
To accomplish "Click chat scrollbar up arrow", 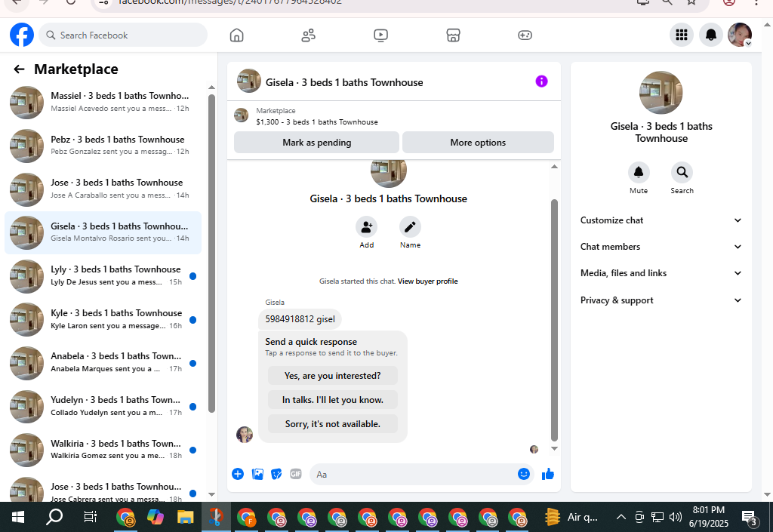I will pos(554,167).
